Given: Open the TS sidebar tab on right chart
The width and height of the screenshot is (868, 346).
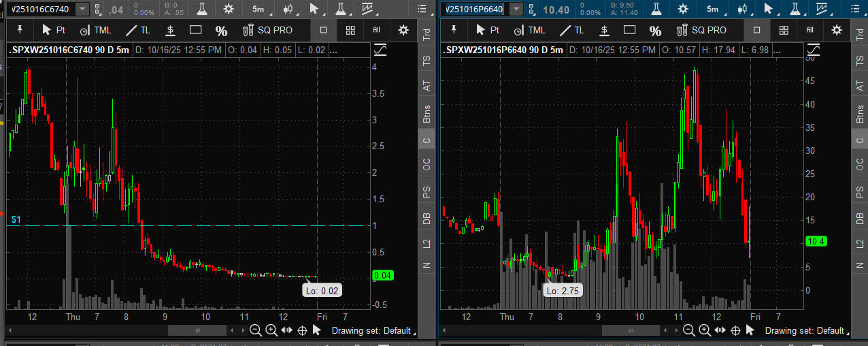Looking at the screenshot, I should [x=861, y=61].
